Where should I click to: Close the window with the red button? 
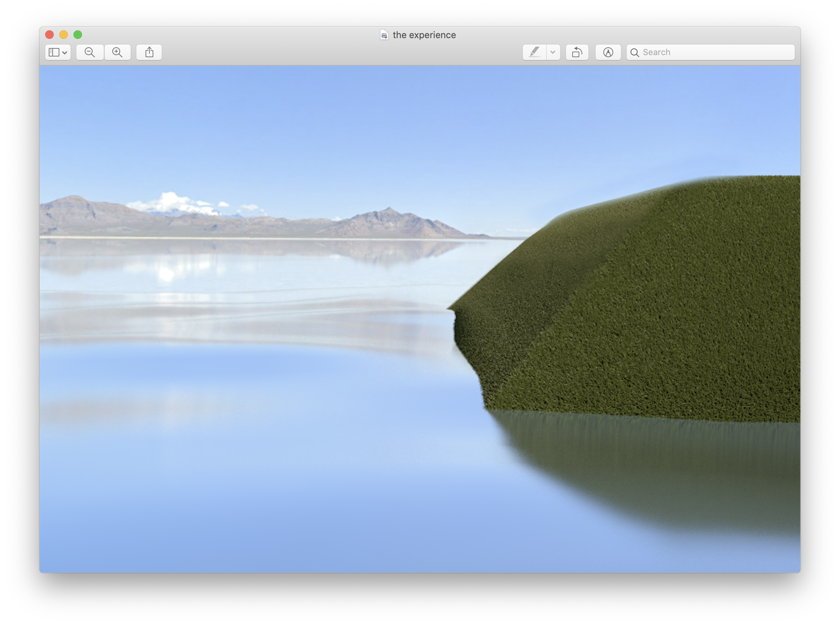49,35
